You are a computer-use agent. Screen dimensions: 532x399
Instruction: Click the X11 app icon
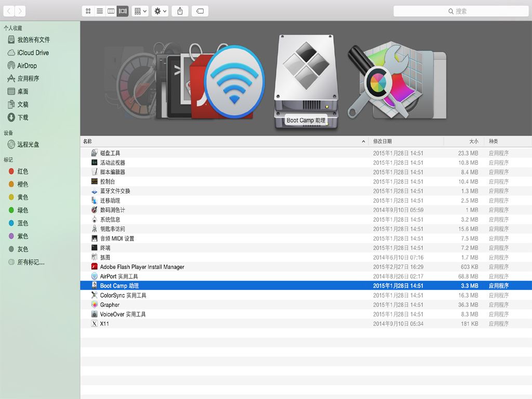click(95, 323)
